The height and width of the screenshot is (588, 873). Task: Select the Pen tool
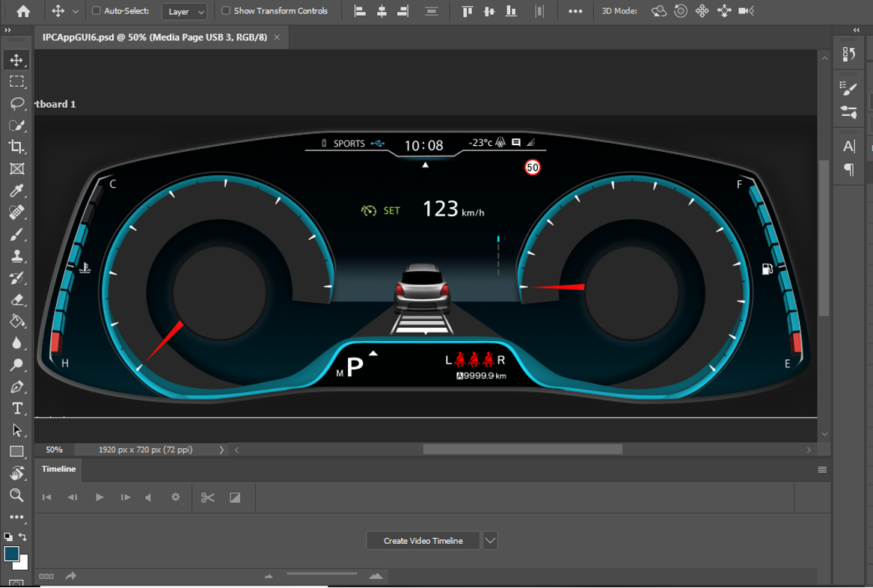[16, 387]
